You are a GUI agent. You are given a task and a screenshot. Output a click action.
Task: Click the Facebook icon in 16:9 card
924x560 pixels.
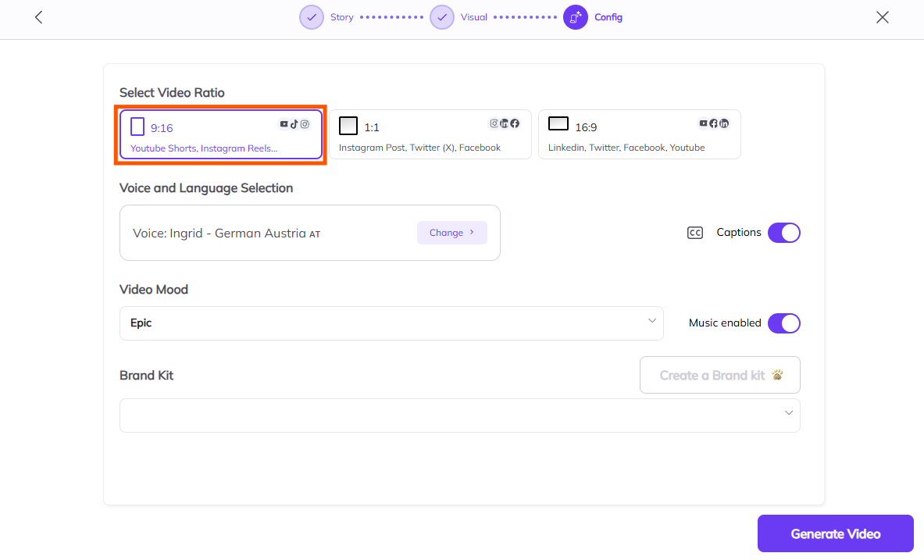point(714,123)
